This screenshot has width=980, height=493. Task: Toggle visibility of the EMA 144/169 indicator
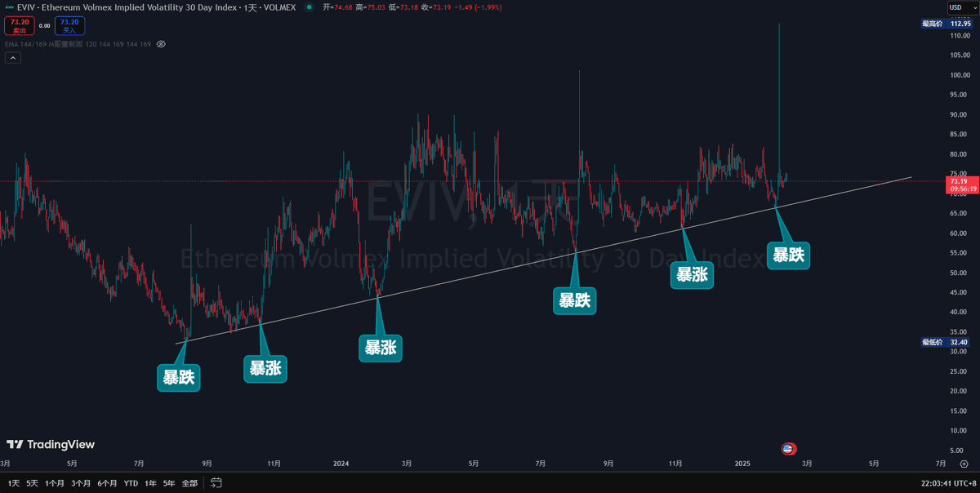pyautogui.click(x=161, y=43)
